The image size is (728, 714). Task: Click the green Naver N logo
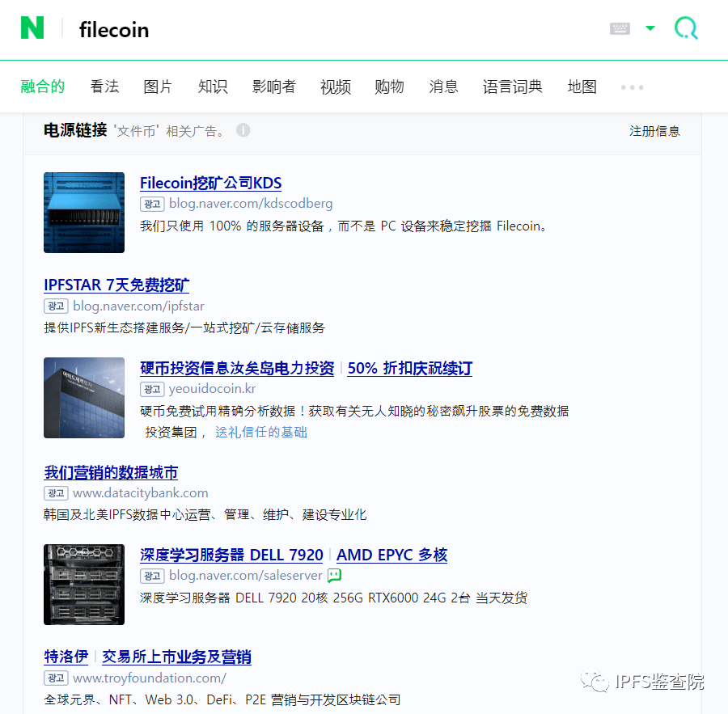(32, 28)
